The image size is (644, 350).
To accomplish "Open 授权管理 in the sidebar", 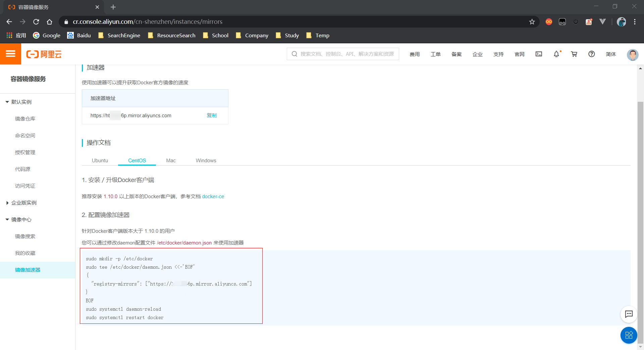I will click(x=25, y=152).
